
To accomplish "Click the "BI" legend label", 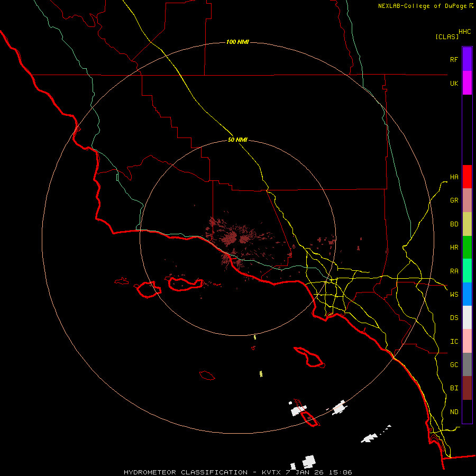I will pos(454,388).
